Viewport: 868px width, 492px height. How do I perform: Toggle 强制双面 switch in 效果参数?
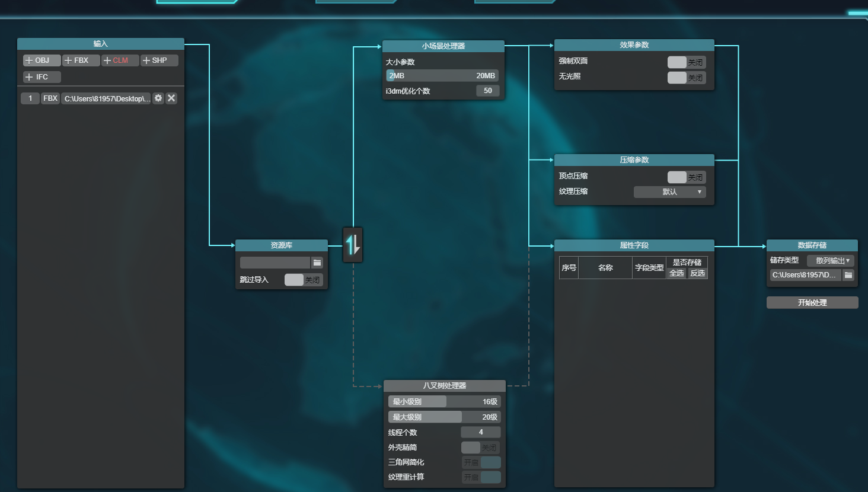(x=678, y=62)
